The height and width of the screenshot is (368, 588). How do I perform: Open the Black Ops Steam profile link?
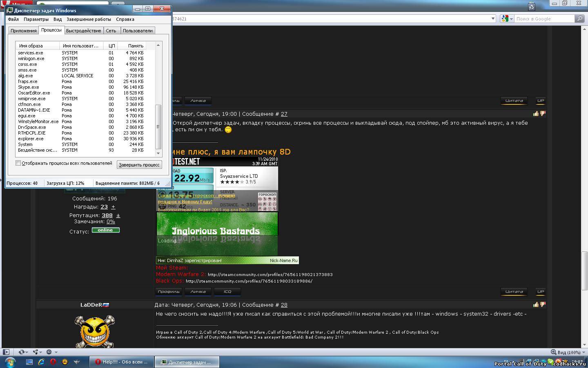pos(249,281)
